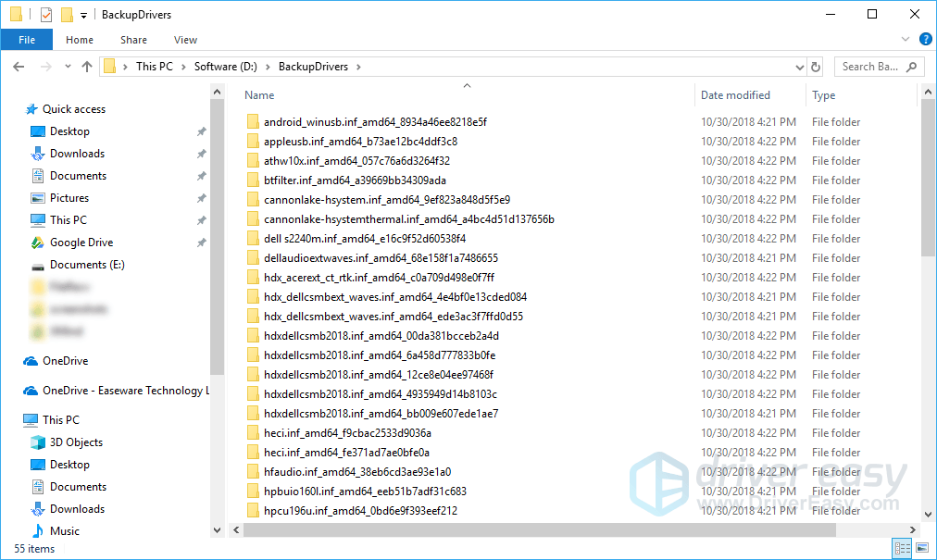Open the Quick Access Toolbar customize dropdown
Screen dimensions: 937x560
(x=83, y=14)
